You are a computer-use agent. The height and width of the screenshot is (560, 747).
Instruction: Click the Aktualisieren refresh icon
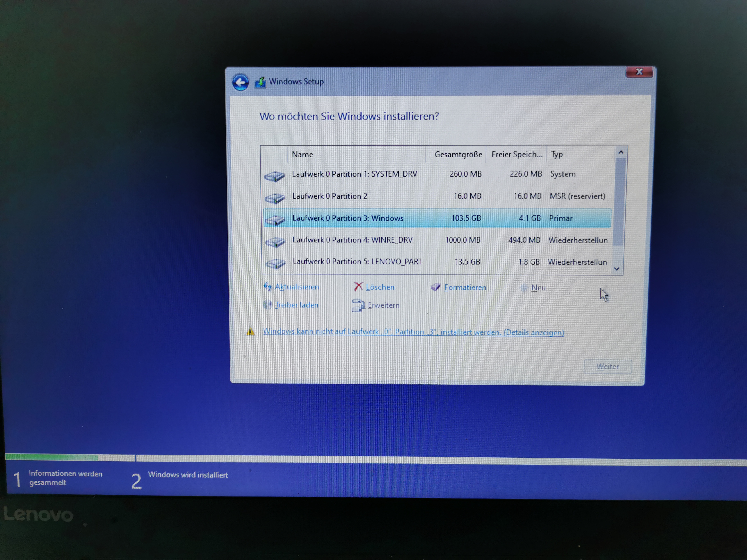[267, 287]
